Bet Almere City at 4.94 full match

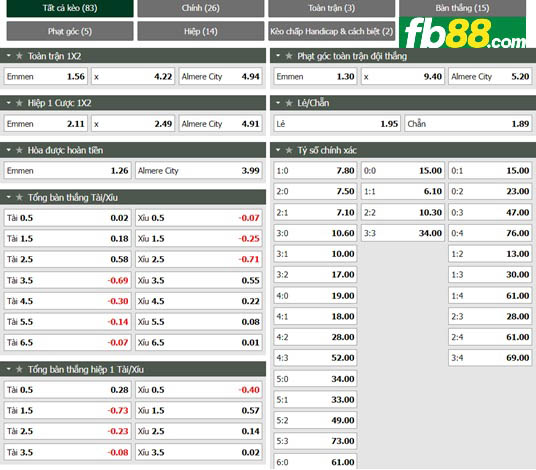[220, 76]
